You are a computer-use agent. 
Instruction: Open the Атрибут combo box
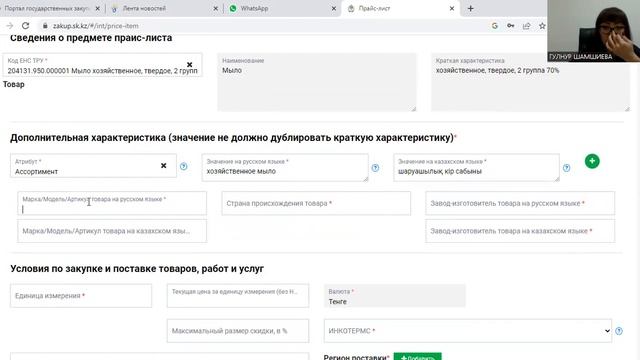(x=93, y=166)
